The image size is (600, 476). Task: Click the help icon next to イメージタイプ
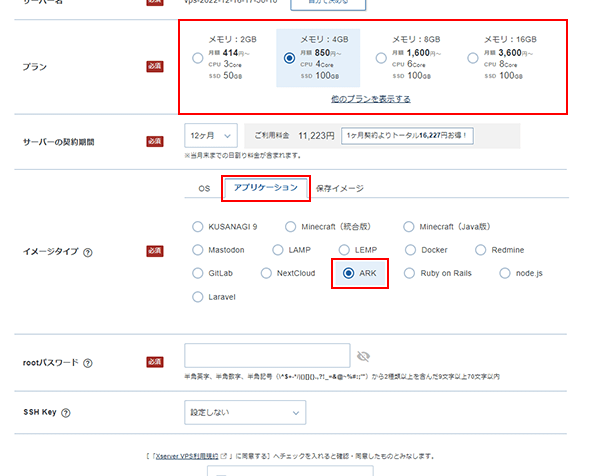pyautogui.click(x=88, y=253)
